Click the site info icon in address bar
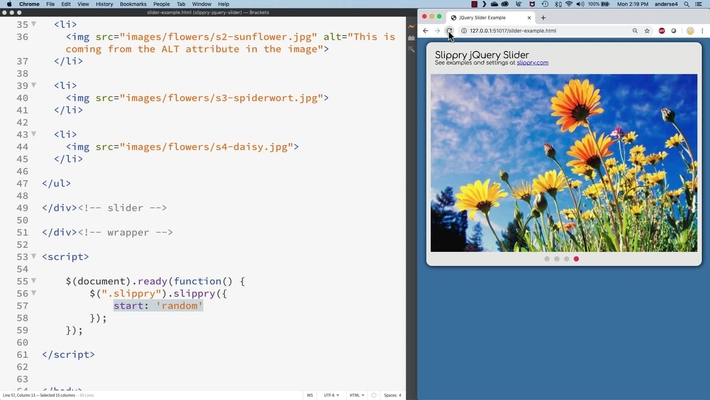710x400 pixels. (464, 31)
